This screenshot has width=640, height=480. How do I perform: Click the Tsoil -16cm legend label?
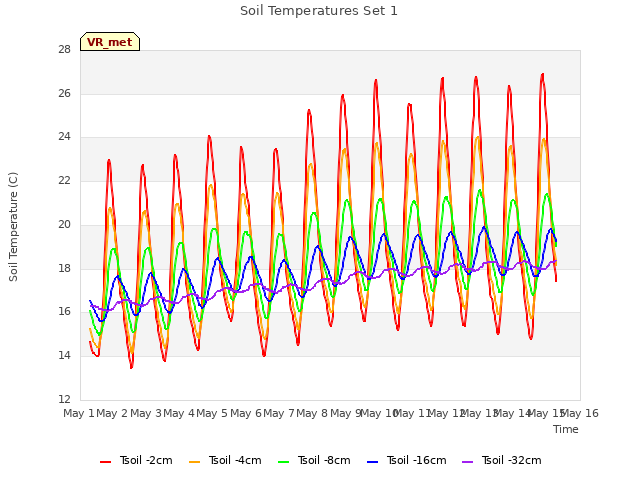(x=416, y=460)
